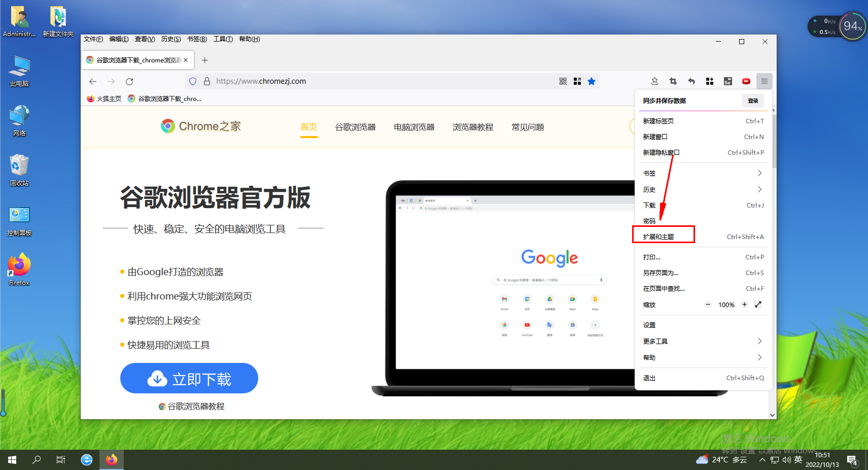Go to 电脑浏览器 nav link

click(x=414, y=127)
